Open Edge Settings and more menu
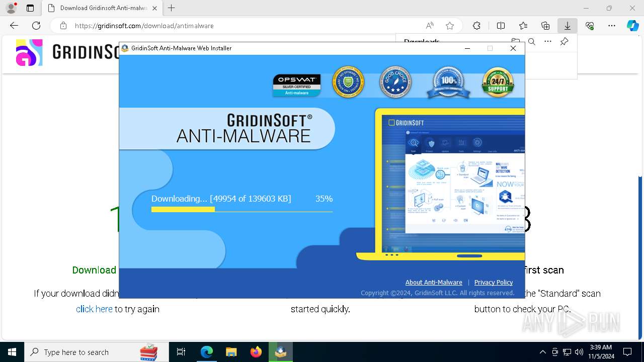644x362 pixels. (x=612, y=26)
